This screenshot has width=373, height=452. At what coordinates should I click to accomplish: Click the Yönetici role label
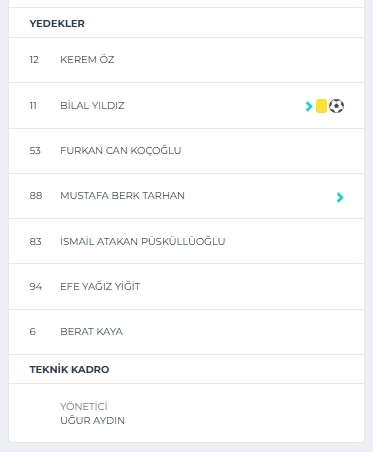click(84, 406)
